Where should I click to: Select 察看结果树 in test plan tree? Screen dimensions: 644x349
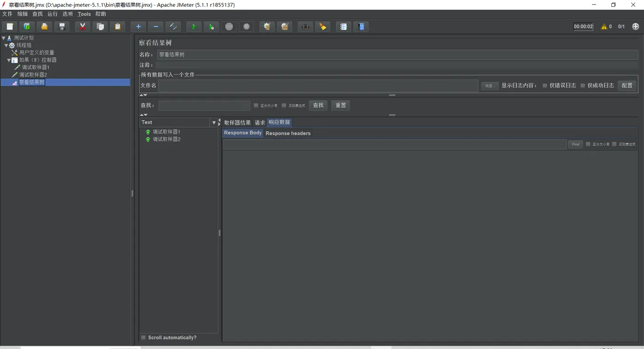[32, 82]
